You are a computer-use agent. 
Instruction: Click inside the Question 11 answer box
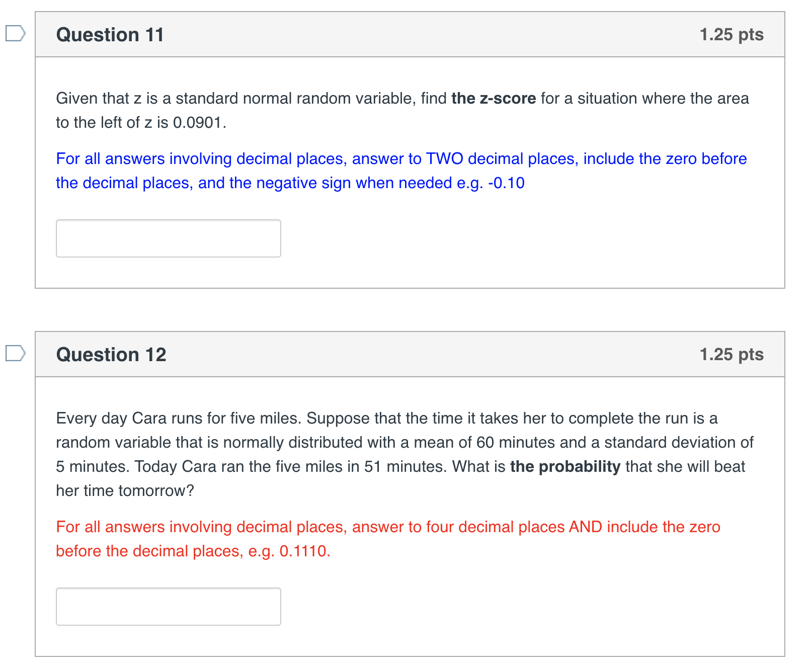[x=168, y=238]
